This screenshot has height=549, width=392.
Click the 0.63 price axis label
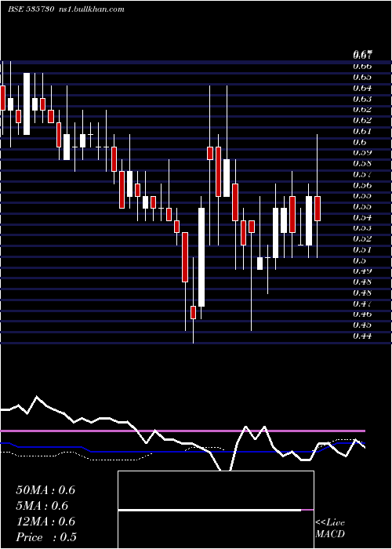tap(362, 99)
